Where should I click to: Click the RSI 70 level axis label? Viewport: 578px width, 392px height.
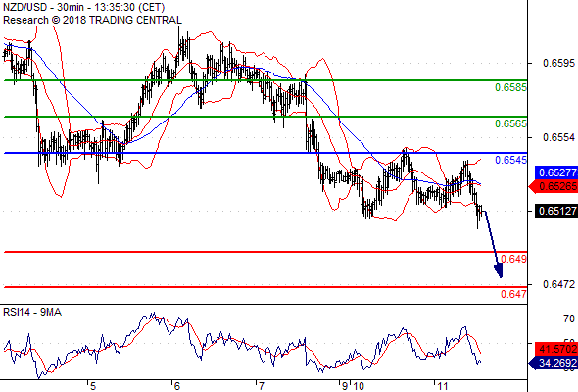(569, 318)
